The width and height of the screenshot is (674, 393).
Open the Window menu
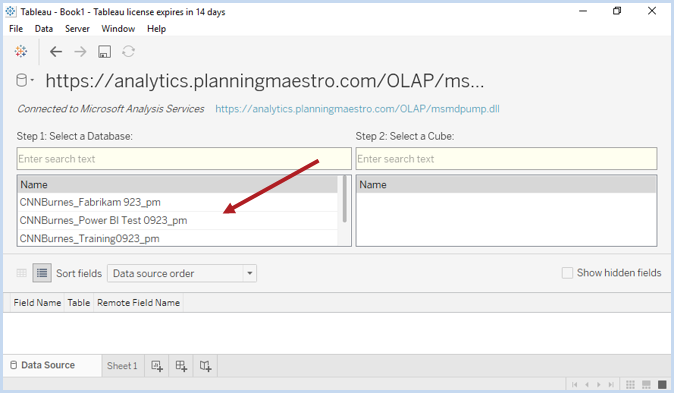[x=118, y=29]
